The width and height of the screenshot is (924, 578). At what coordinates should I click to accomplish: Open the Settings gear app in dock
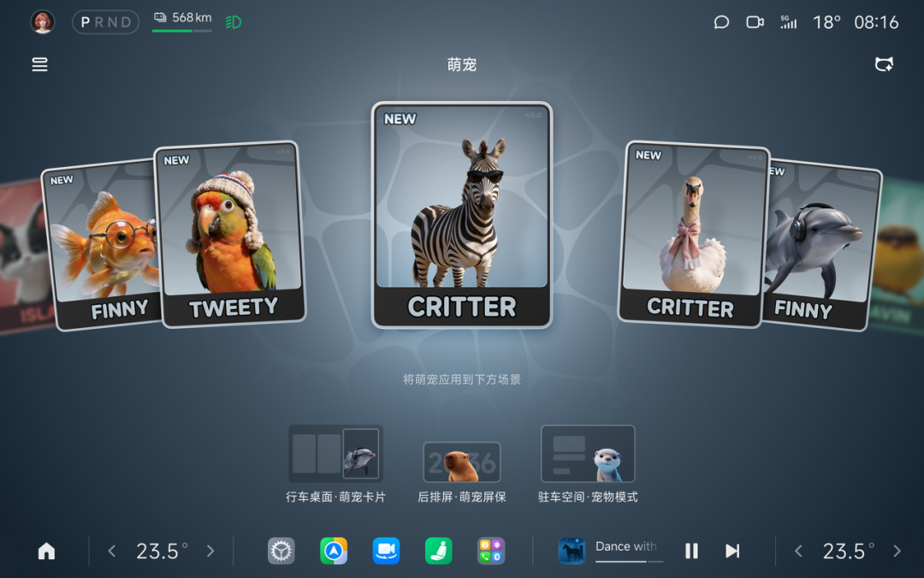pyautogui.click(x=281, y=551)
